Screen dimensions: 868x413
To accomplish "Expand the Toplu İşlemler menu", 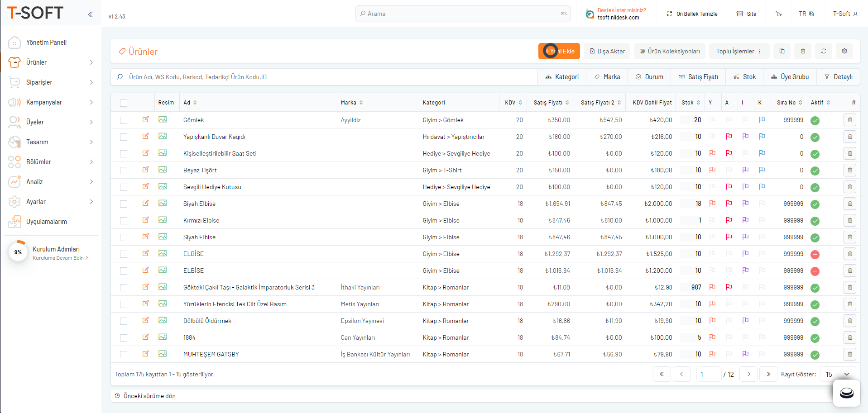I will [739, 51].
